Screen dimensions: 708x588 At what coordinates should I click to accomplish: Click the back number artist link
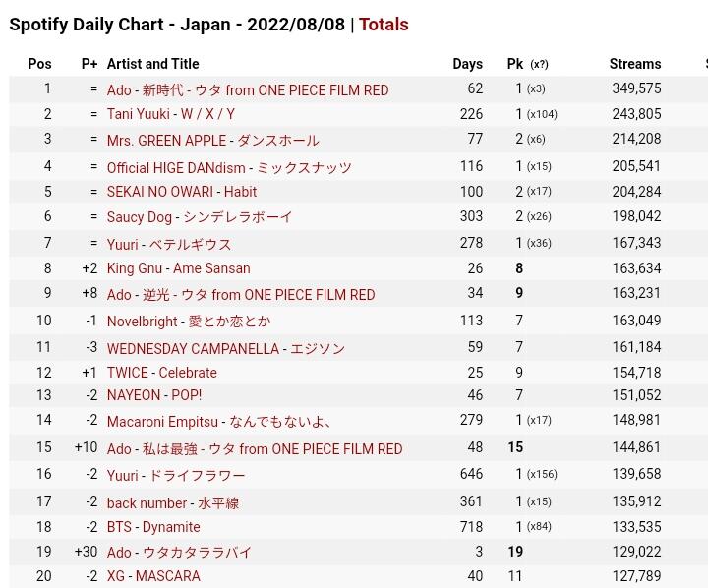pos(147,503)
